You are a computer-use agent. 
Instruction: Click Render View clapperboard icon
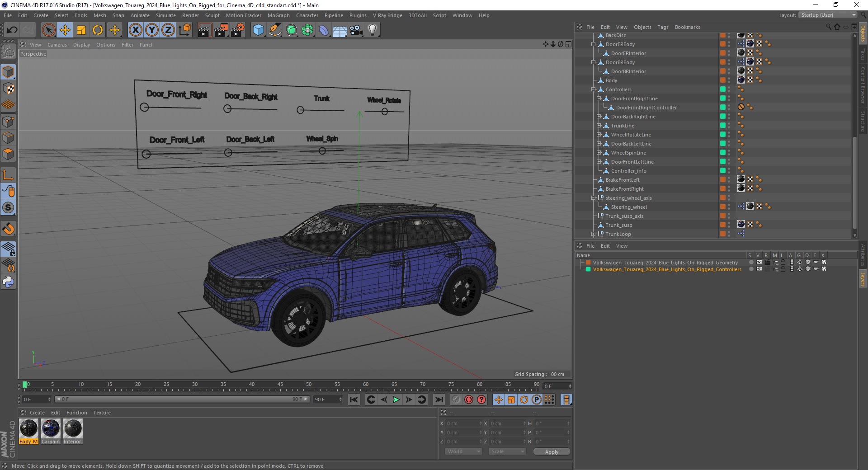pyautogui.click(x=204, y=30)
